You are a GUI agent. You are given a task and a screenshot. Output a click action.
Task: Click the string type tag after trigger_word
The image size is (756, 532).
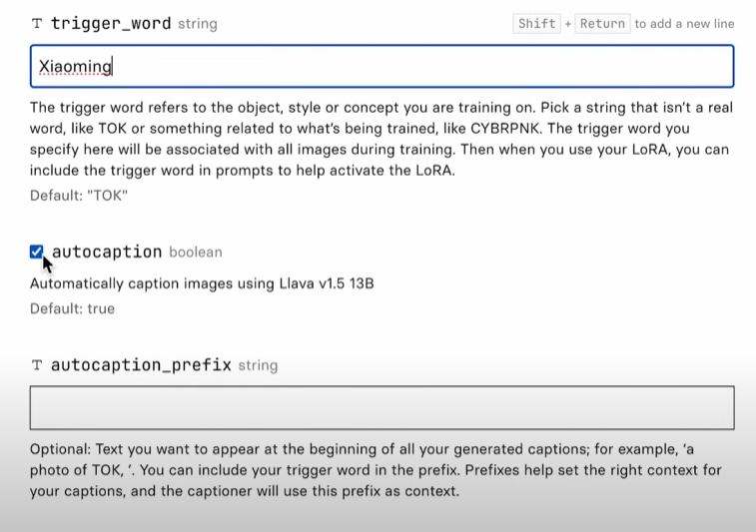click(198, 23)
